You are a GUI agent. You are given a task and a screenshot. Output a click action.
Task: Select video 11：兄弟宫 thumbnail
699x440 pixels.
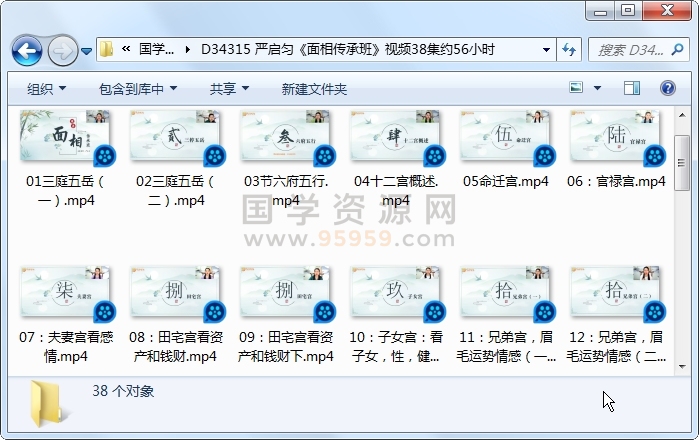point(506,292)
